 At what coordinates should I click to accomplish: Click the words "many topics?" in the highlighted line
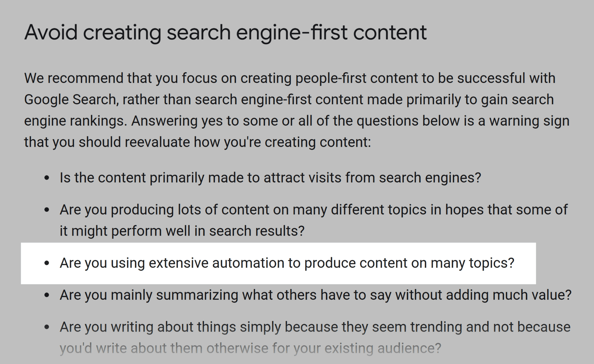(x=472, y=263)
